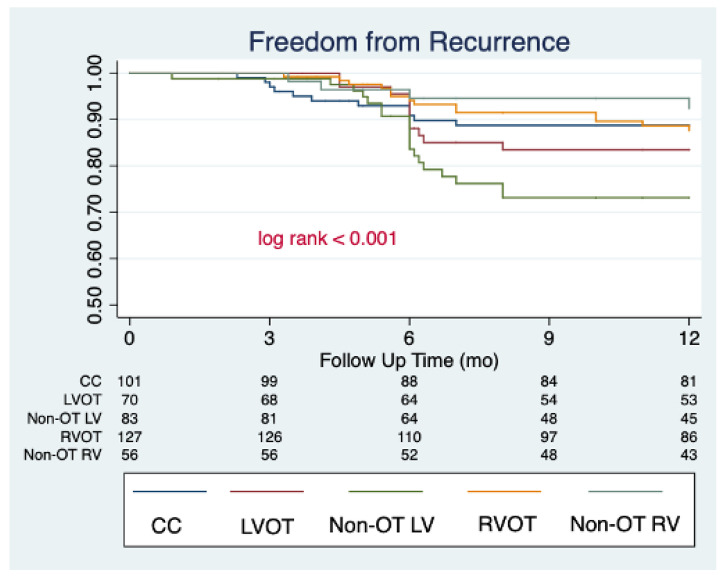Select the Non-OT RV legend label

click(x=625, y=524)
